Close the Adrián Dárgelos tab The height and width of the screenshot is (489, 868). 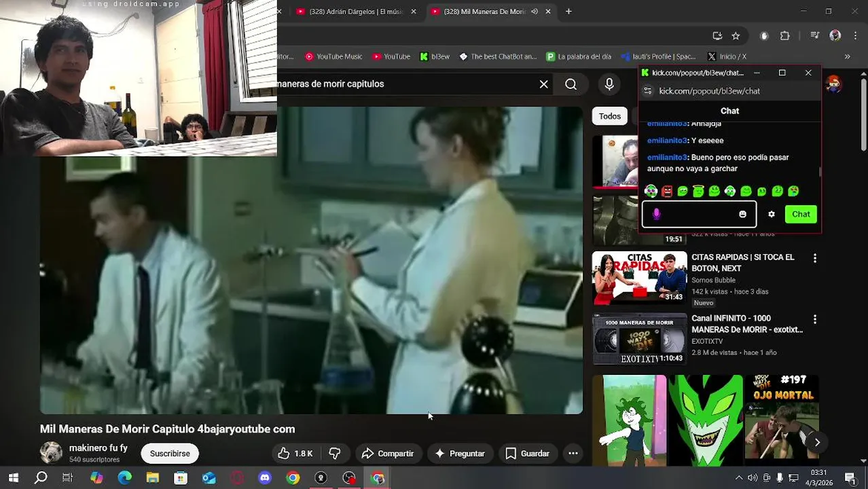413,12
